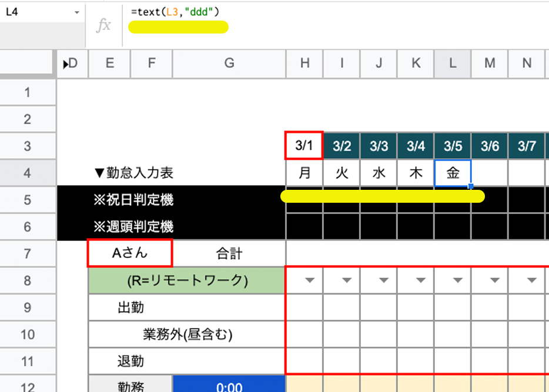
Task: Click the 3/7 date cell
Action: pyautogui.click(x=527, y=146)
